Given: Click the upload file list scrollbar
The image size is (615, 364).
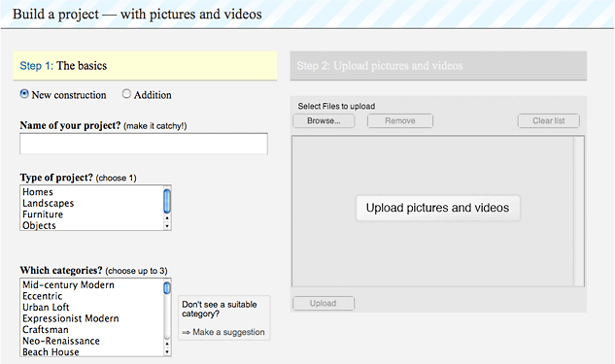Looking at the screenshot, I should (x=578, y=212).
